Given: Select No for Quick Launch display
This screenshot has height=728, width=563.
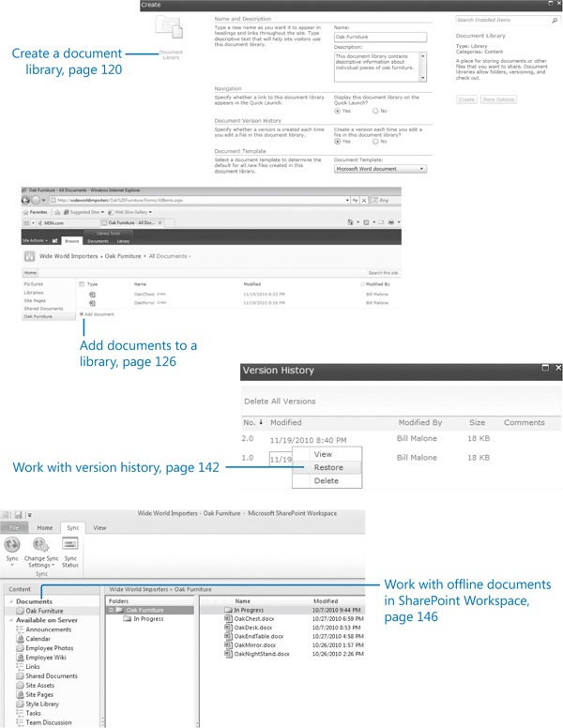Looking at the screenshot, I should pyautogui.click(x=375, y=111).
